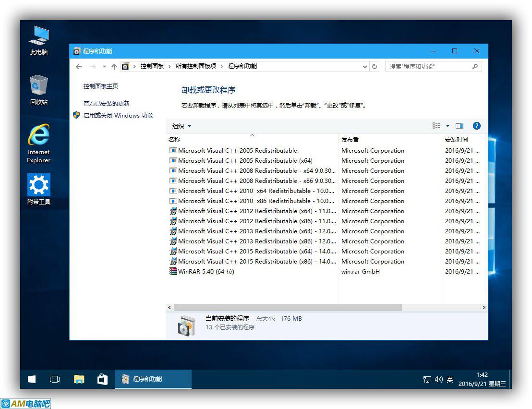This screenshot has width=532, height=409.
Task: Click the 控制面板 breadcrumb
Action: [x=152, y=66]
